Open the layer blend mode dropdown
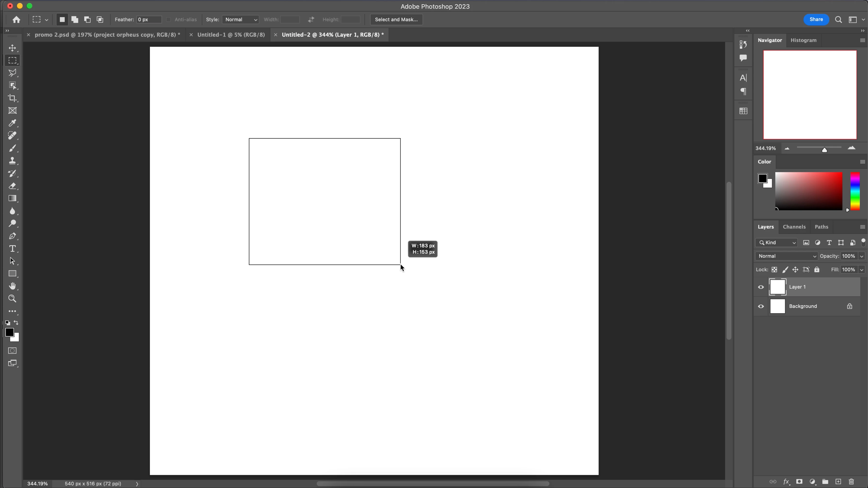 (786, 256)
